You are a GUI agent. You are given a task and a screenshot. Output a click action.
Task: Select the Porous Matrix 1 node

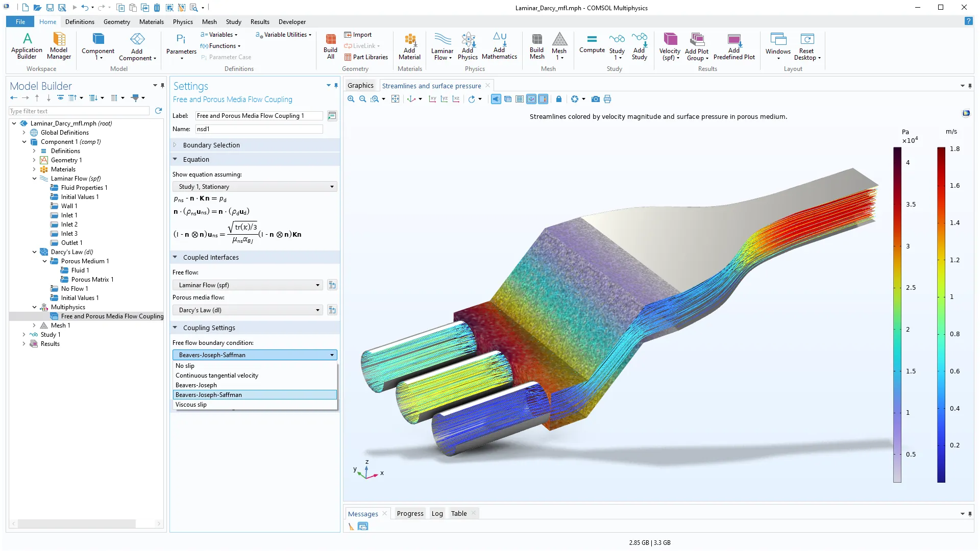tap(92, 280)
